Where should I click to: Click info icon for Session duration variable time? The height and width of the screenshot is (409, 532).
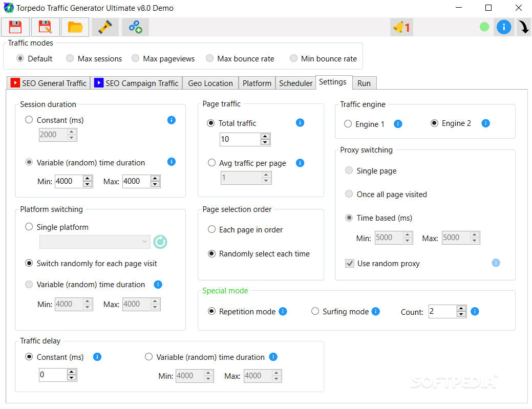click(x=172, y=162)
